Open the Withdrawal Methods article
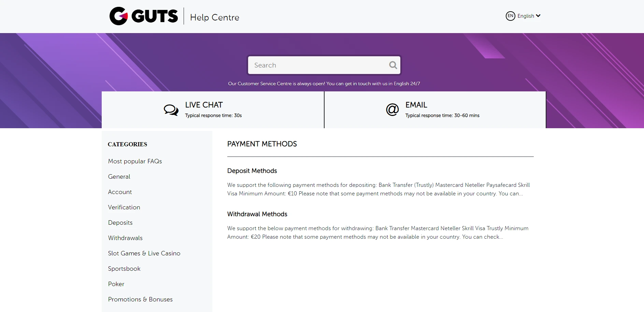Viewport: 644px width, 312px height. tap(257, 214)
